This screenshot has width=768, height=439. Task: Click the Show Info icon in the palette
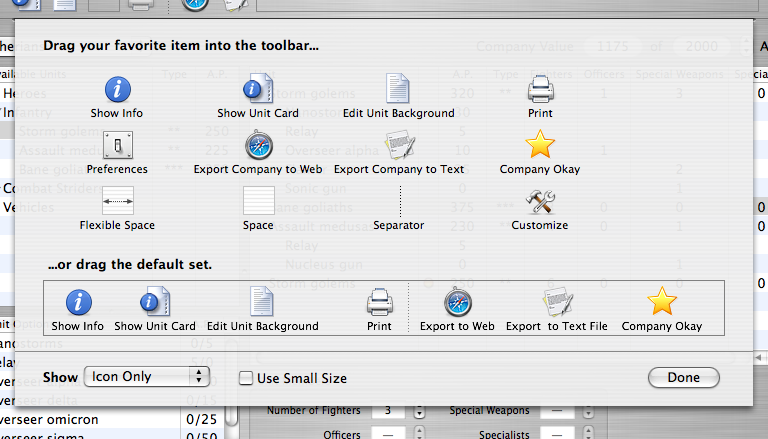point(118,90)
